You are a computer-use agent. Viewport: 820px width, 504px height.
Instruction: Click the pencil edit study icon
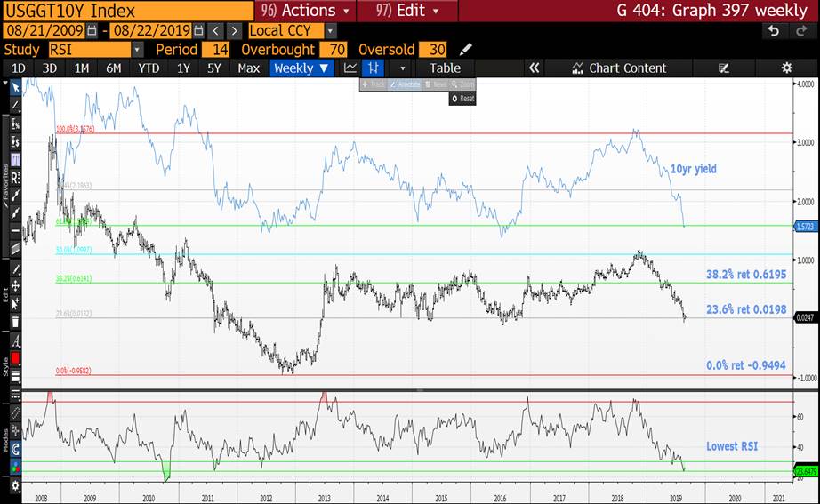[x=466, y=49]
